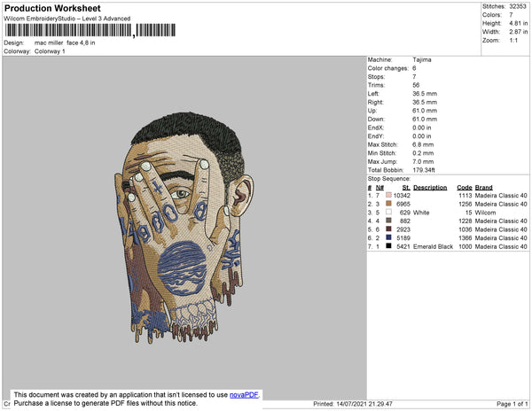Click the 'White' description in row 3

[421, 213]
